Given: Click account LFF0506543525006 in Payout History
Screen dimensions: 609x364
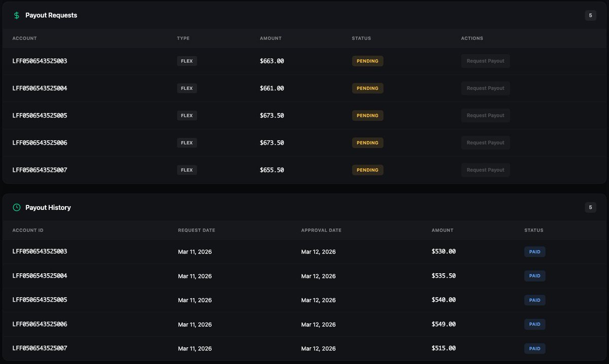Looking at the screenshot, I should pos(40,324).
